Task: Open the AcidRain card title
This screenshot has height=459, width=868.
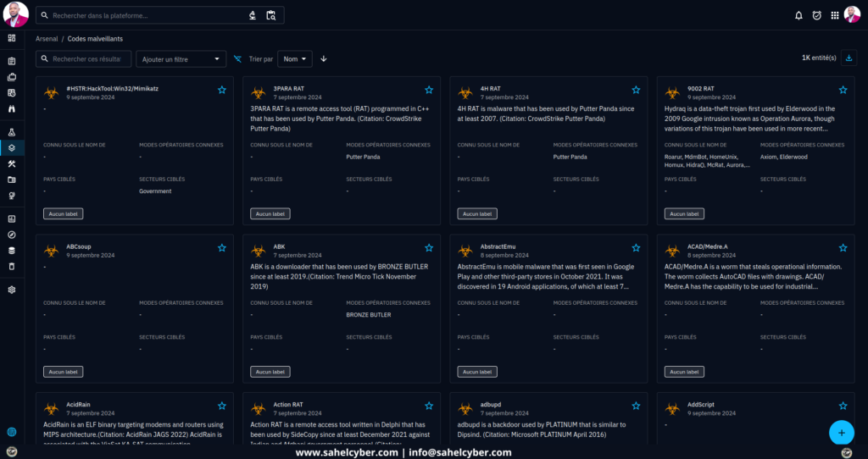Action: pyautogui.click(x=78, y=405)
